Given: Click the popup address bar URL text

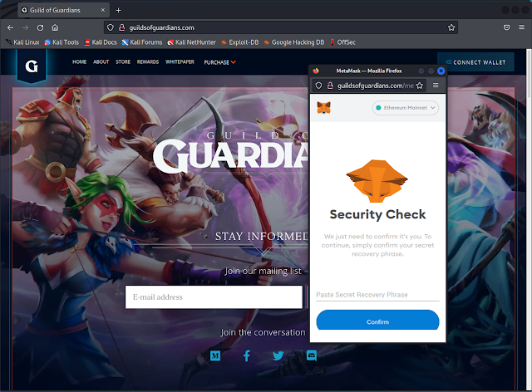Looking at the screenshot, I should (375, 86).
